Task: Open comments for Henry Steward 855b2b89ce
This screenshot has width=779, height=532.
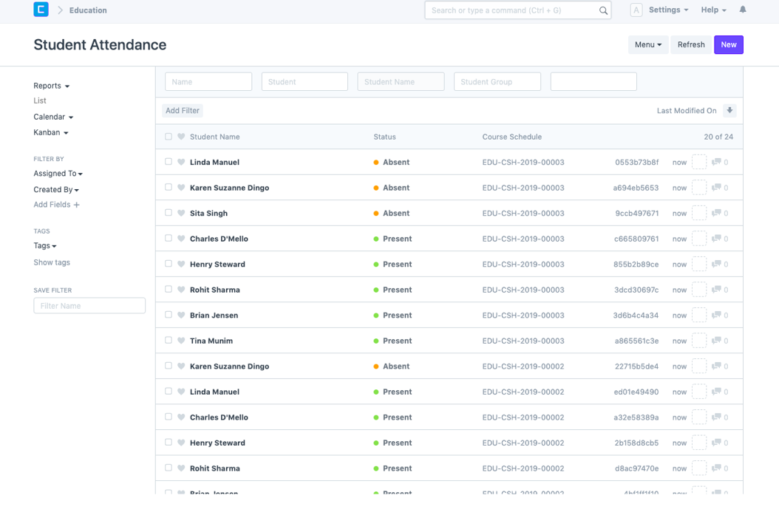Action: click(720, 265)
